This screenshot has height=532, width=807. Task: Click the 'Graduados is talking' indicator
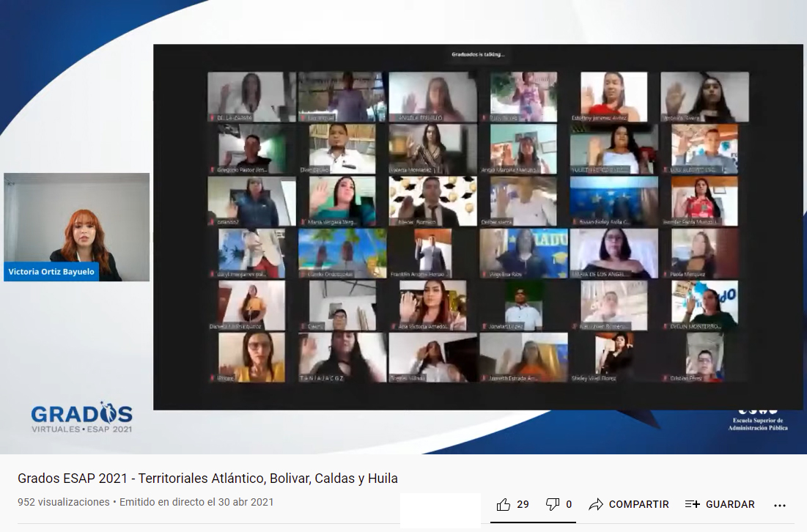[477, 54]
